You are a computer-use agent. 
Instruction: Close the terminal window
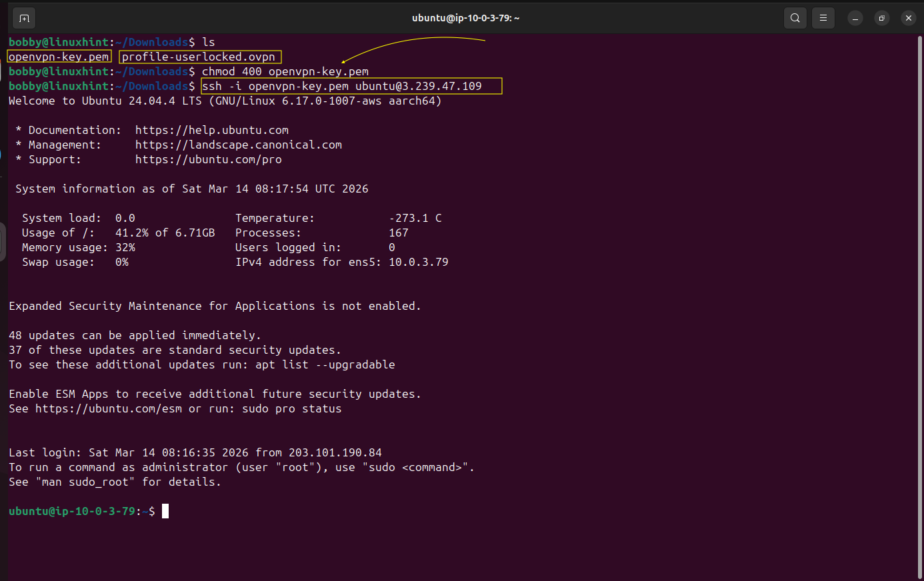coord(908,18)
